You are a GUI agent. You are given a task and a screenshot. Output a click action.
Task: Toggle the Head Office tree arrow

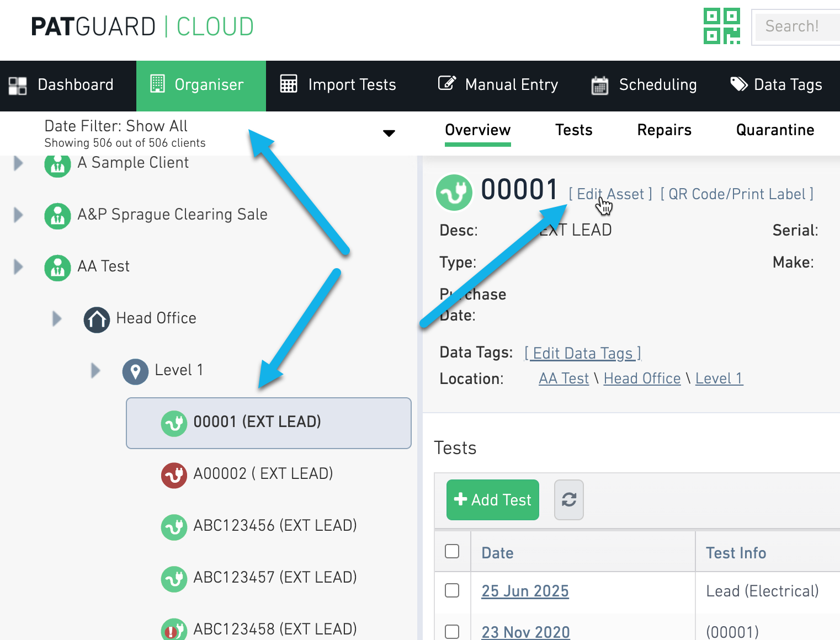coord(57,318)
